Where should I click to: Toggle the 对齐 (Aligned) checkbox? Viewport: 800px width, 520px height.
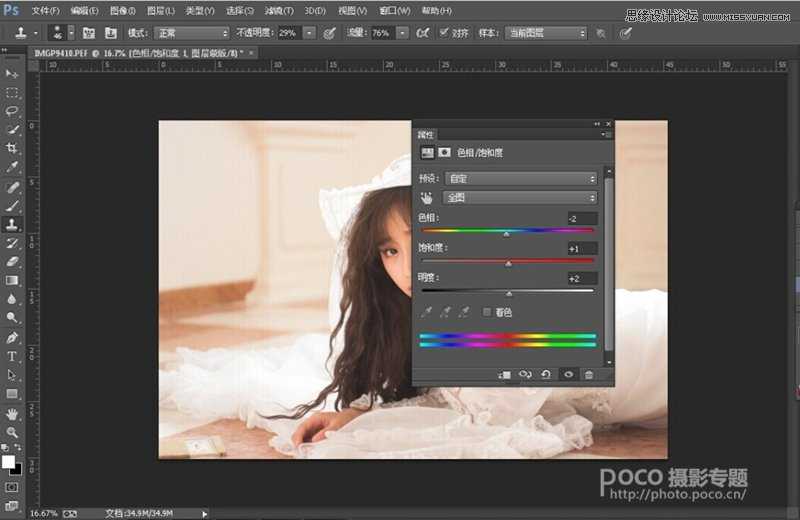pyautogui.click(x=444, y=32)
